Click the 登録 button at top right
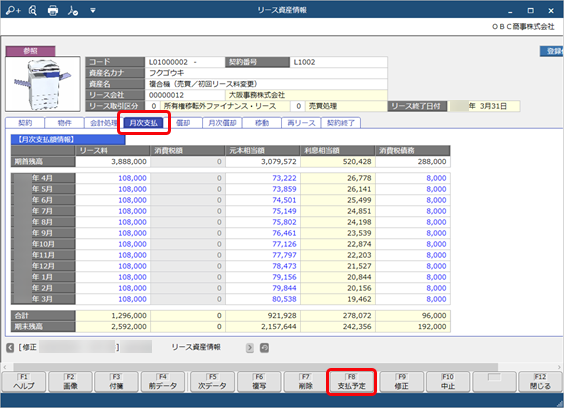This screenshot has height=408, width=564. [x=552, y=51]
